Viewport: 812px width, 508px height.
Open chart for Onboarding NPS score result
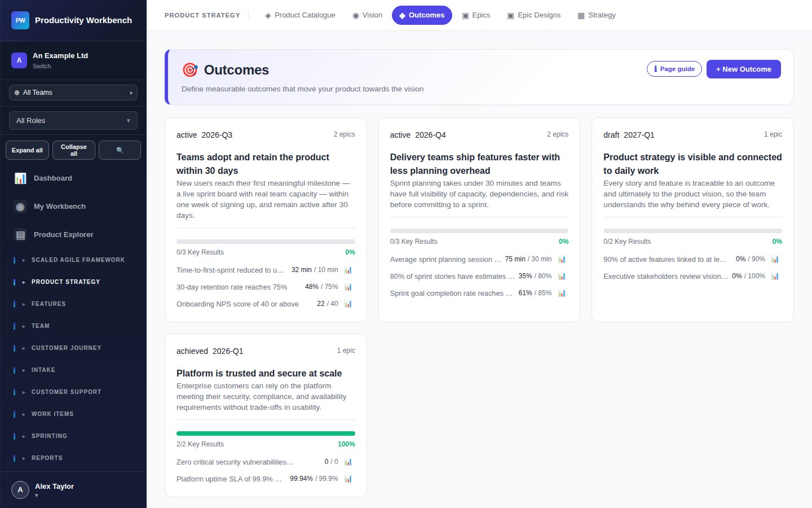pos(348,304)
